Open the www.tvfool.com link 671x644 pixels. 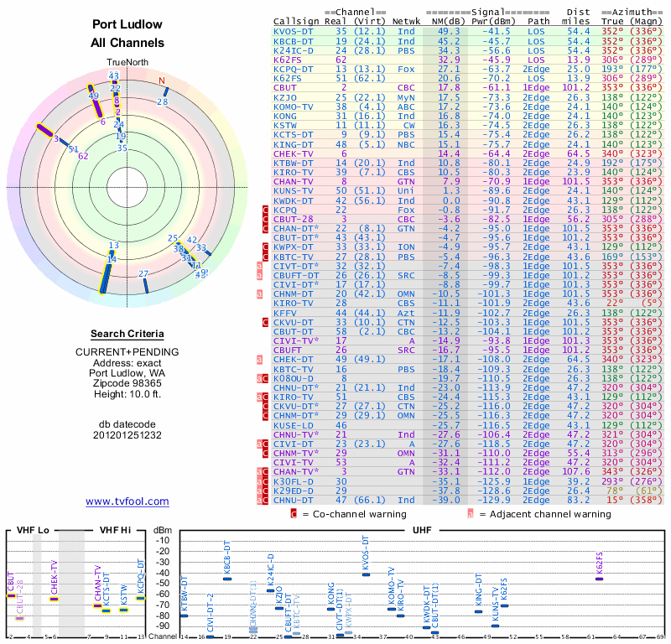[x=127, y=501]
